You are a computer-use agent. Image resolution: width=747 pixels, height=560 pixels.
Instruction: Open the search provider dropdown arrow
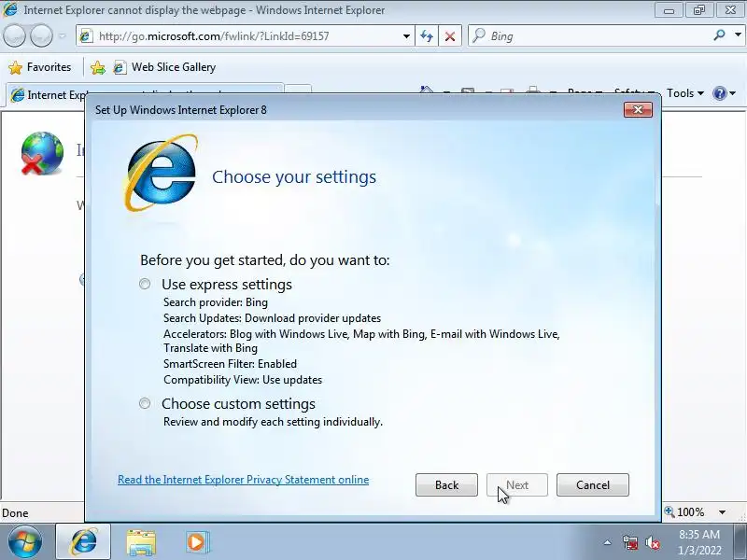(738, 35)
